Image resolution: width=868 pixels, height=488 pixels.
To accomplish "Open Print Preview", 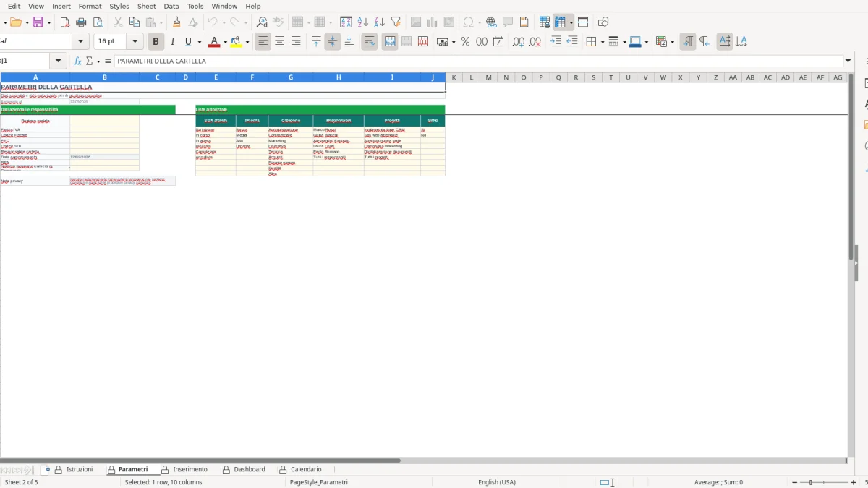I will click(98, 22).
